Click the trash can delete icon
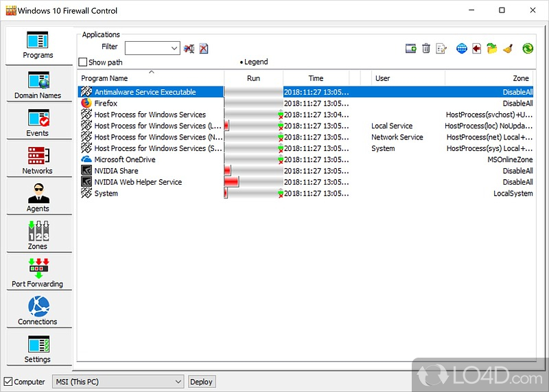549x392 pixels. [425, 48]
